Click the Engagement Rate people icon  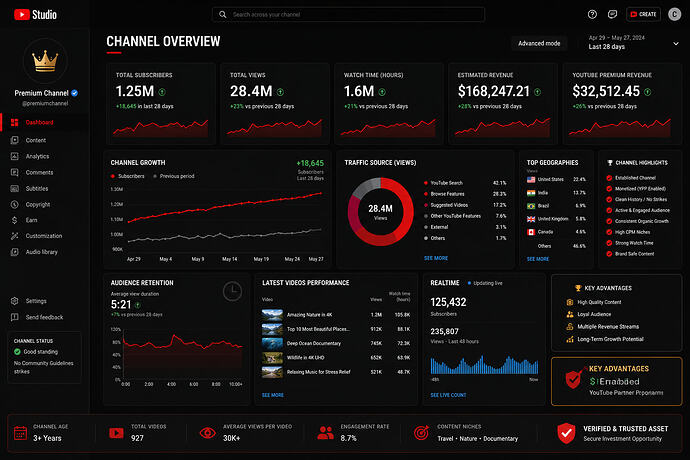tap(326, 433)
